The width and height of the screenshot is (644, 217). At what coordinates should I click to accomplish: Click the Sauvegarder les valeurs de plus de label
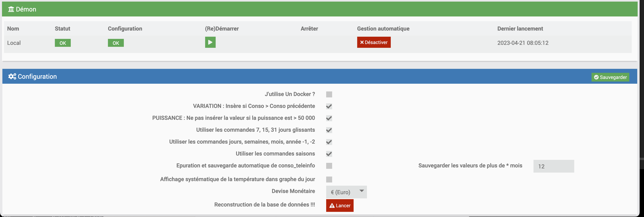click(470, 166)
